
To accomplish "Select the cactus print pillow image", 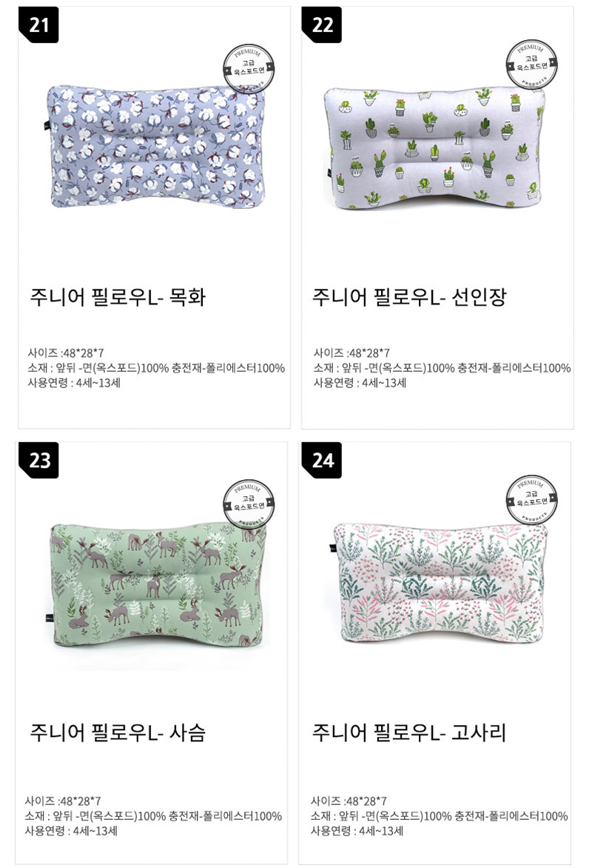I will 434,147.
